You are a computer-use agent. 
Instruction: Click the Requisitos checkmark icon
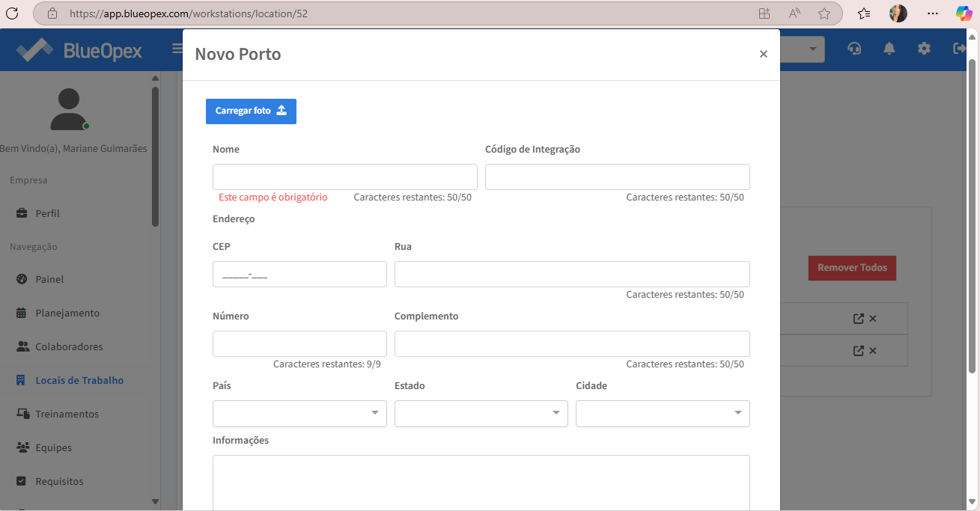[21, 481]
